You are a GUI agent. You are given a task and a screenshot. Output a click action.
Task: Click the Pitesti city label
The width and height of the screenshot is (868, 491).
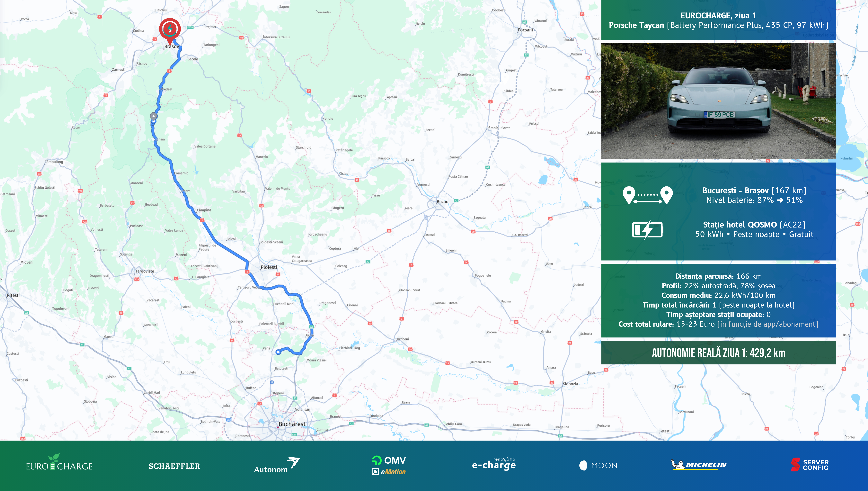[13, 295]
